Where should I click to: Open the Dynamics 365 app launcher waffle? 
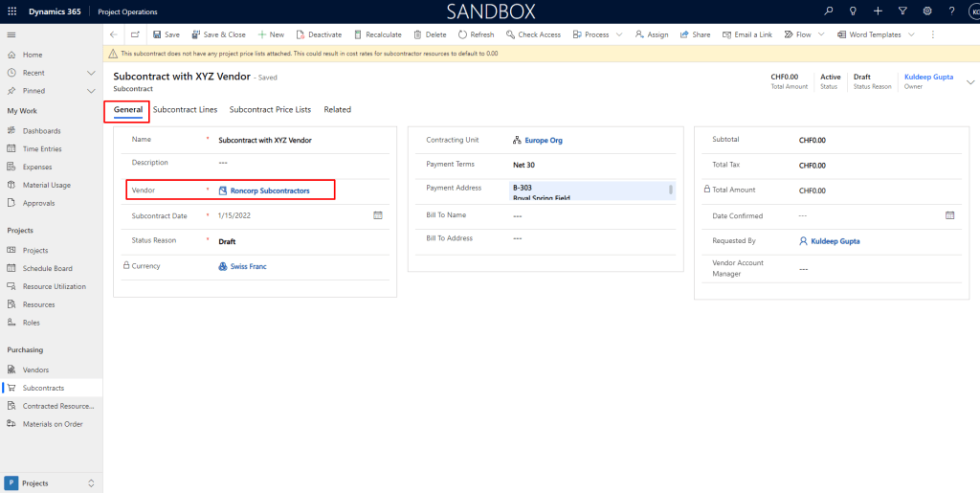coord(12,11)
